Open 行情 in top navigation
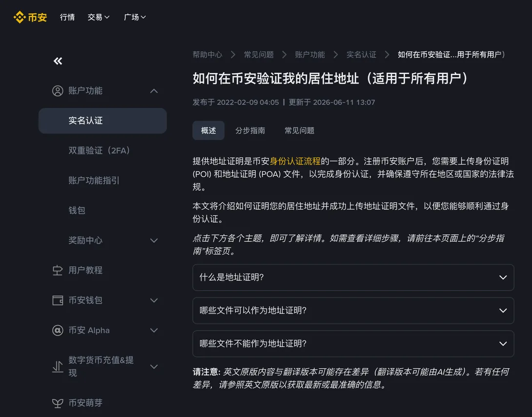Screen dimensions: 532x417 click(67, 17)
